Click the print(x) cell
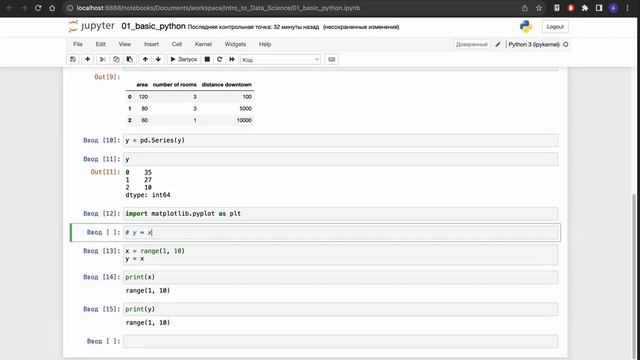This screenshot has width=640, height=360. [341, 277]
